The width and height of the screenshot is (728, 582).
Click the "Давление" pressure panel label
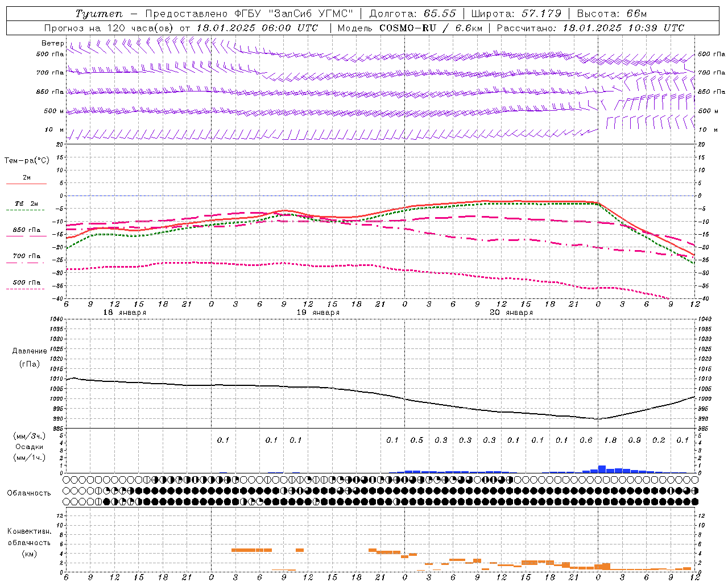(x=30, y=351)
